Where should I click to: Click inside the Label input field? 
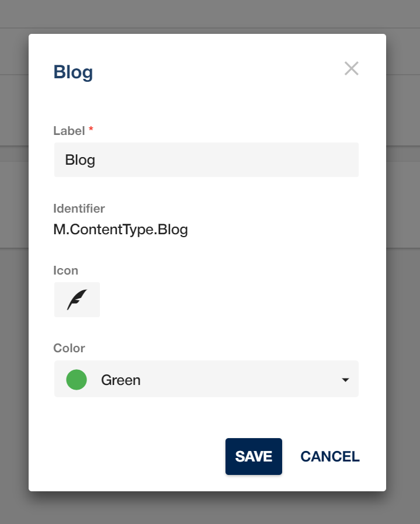pos(206,159)
